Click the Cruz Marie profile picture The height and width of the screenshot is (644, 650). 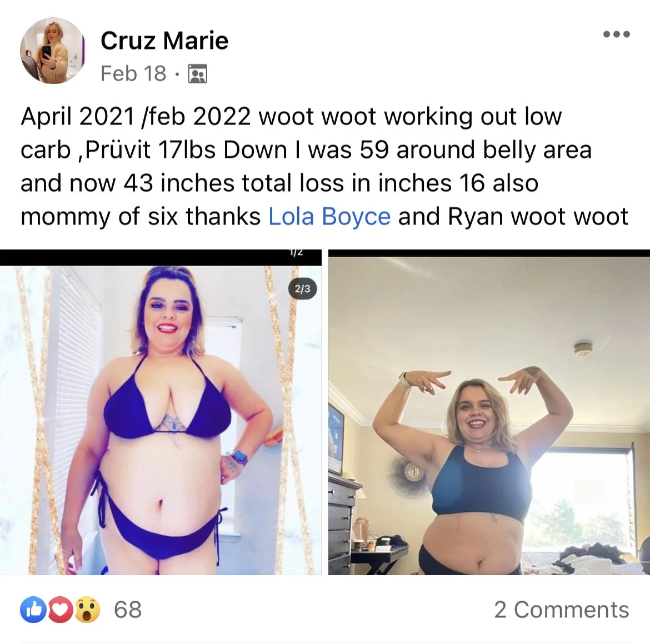pos(52,51)
